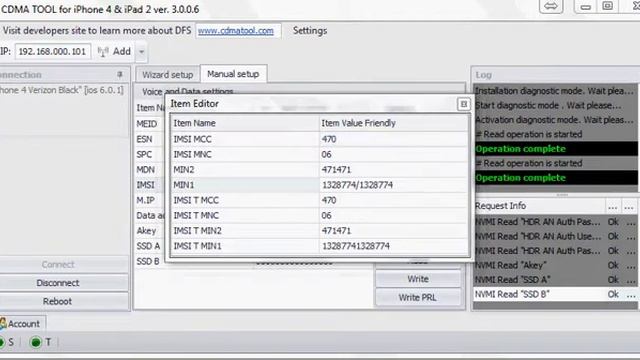The image size is (640, 360).
Task: Open the www.cdmatool.com link
Action: pyautogui.click(x=236, y=31)
